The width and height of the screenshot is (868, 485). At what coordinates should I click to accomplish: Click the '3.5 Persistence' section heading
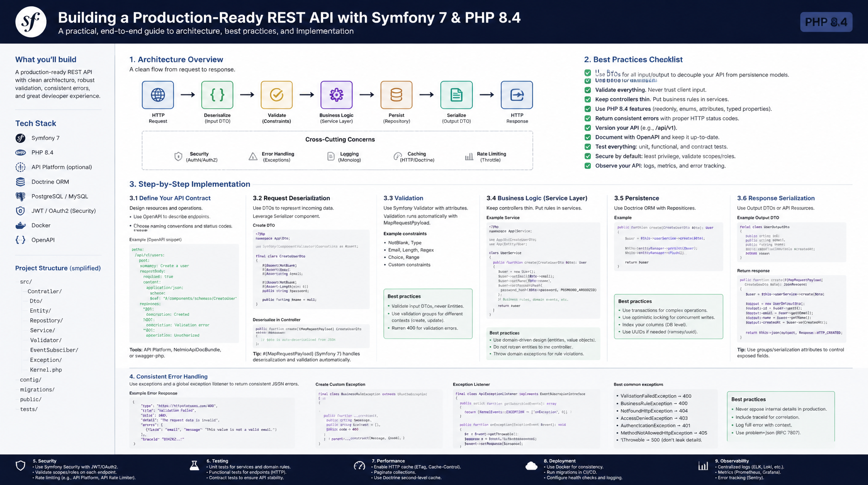(637, 198)
